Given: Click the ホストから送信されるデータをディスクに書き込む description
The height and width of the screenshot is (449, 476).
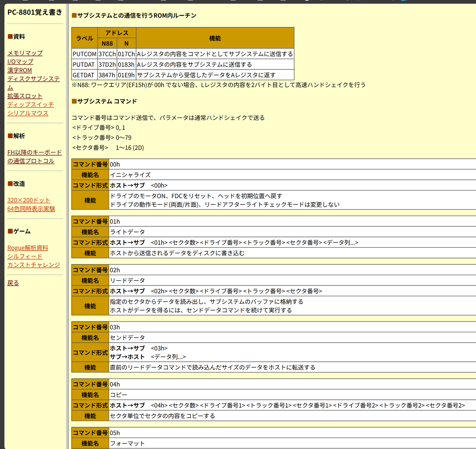Looking at the screenshot, I should pyautogui.click(x=177, y=253).
